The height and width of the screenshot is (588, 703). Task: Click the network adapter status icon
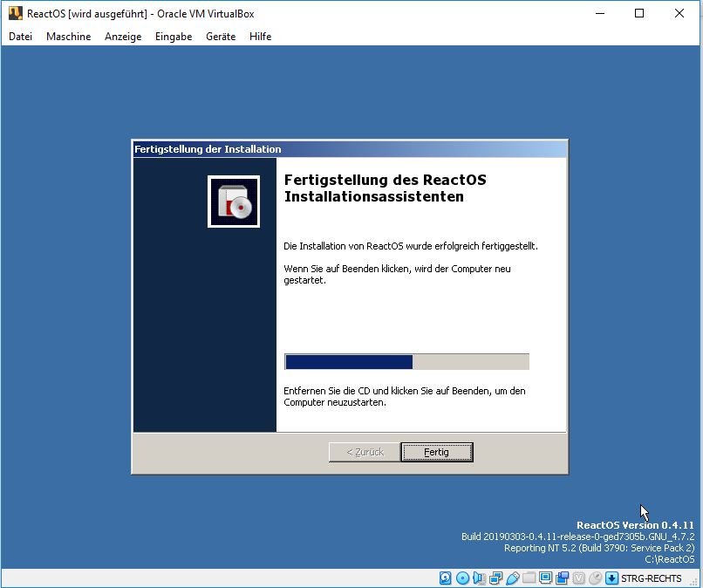pos(496,578)
